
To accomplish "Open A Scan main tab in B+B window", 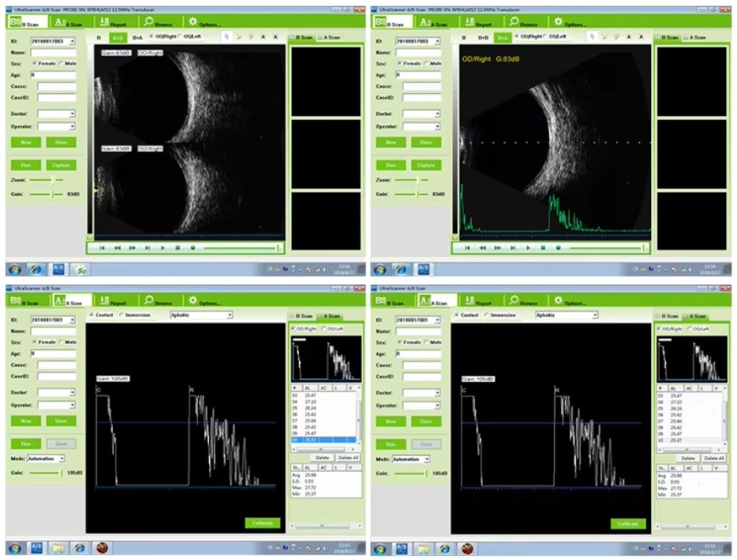I will [68, 22].
